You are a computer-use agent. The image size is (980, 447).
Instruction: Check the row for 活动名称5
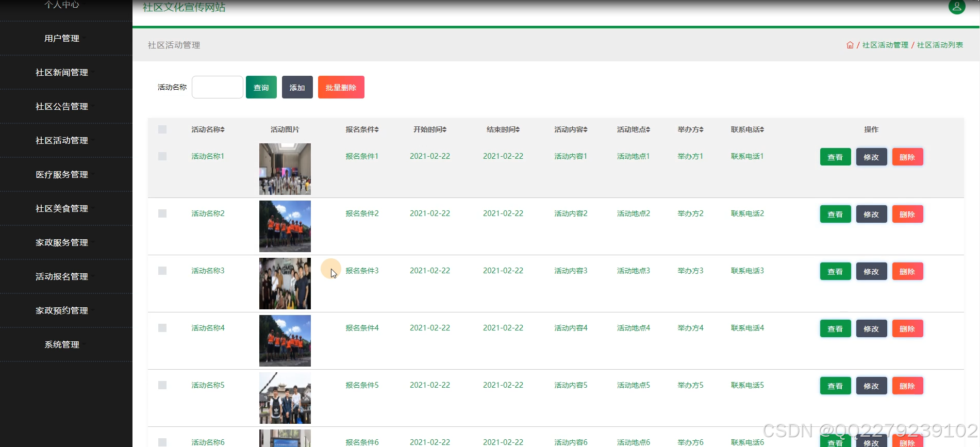(x=162, y=385)
